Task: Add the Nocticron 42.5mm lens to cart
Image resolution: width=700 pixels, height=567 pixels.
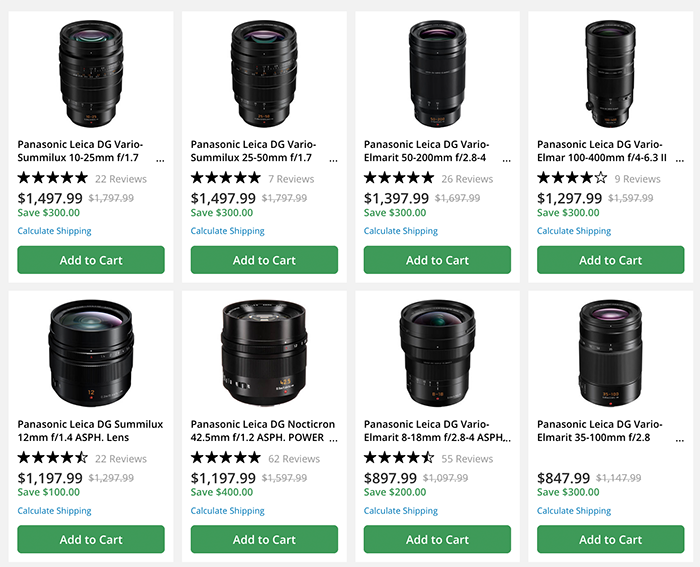Action: click(264, 540)
